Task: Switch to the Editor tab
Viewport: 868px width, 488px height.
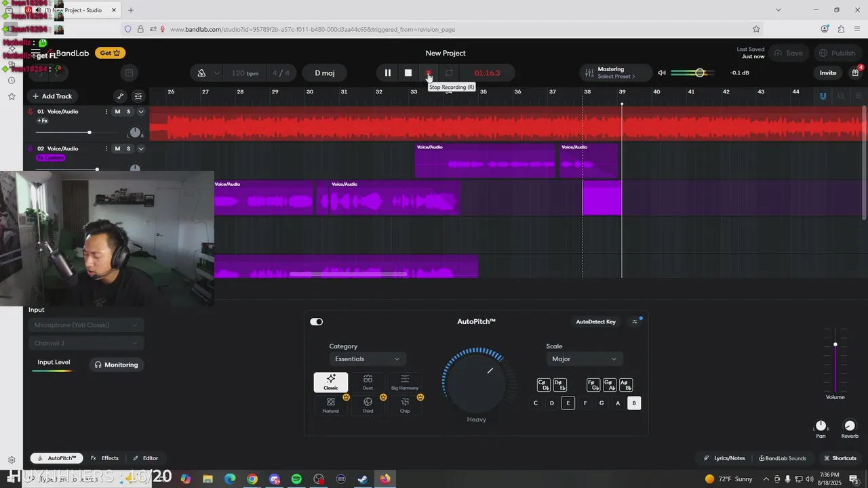Action: coord(145,458)
